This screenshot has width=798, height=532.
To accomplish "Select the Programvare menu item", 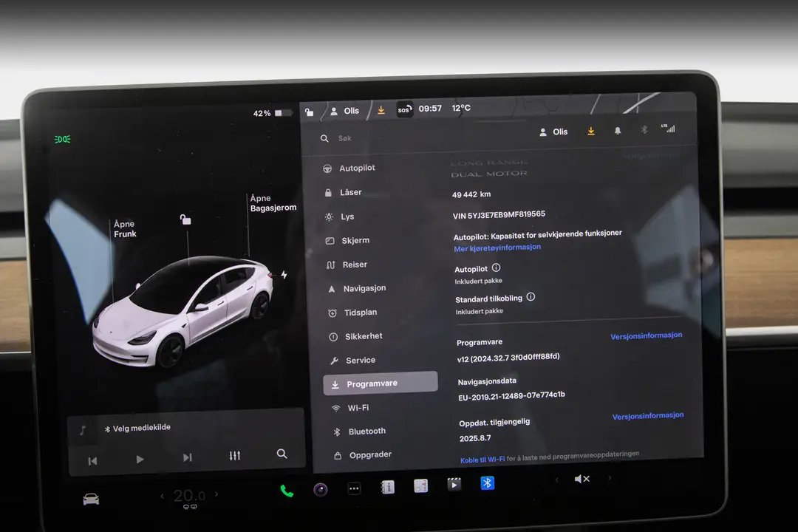I will tap(381, 383).
